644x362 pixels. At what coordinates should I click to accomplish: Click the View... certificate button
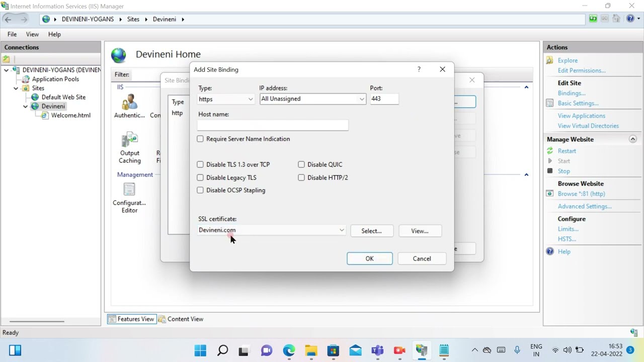tap(420, 231)
